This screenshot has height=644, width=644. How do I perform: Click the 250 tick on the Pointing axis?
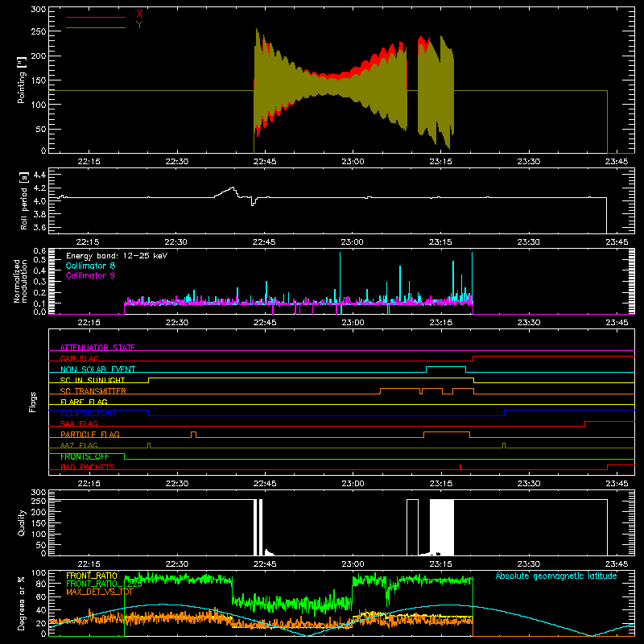[x=38, y=31]
